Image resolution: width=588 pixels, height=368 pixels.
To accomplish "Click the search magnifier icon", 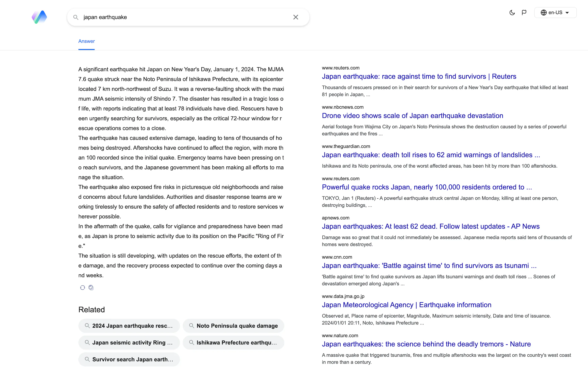I will (x=76, y=17).
